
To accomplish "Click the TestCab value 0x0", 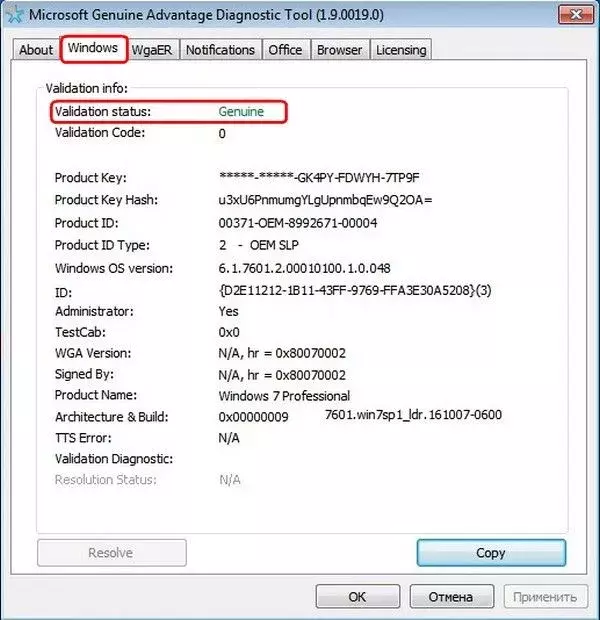I will pos(229,332).
